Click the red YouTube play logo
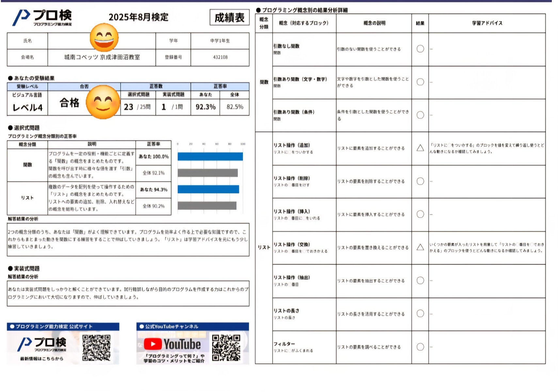558x392 pixels. click(152, 344)
